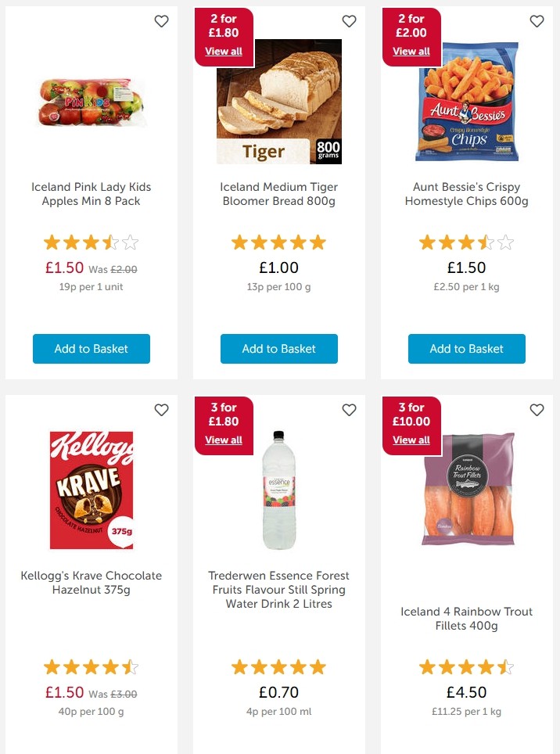Add Aunt Bessie's Crispy Homestyle Chips to Basket

click(466, 349)
